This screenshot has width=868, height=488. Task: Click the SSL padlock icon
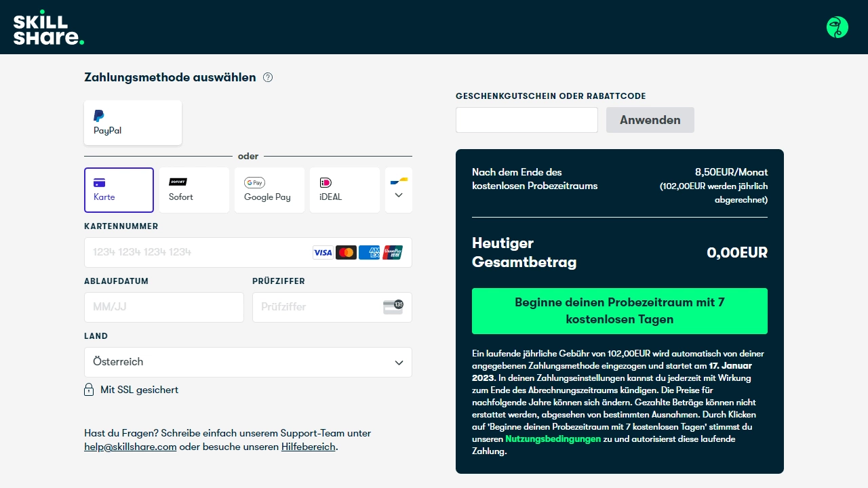tap(89, 390)
